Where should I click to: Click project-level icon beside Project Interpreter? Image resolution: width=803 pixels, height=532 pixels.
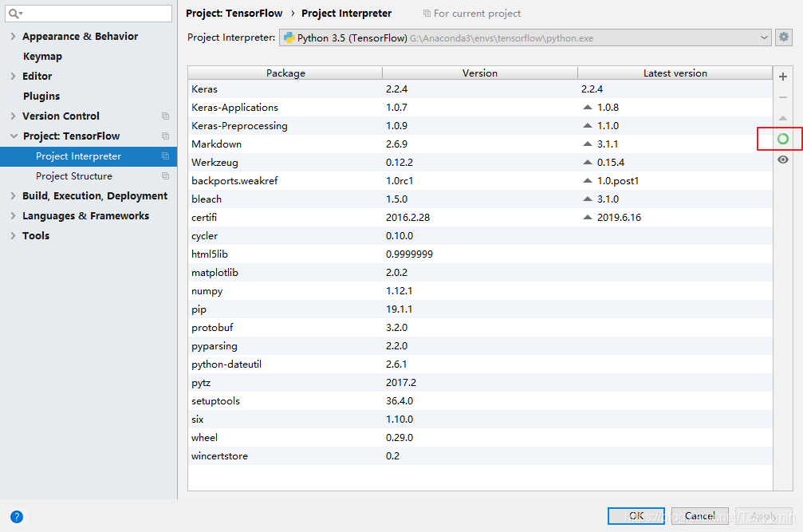(x=165, y=156)
